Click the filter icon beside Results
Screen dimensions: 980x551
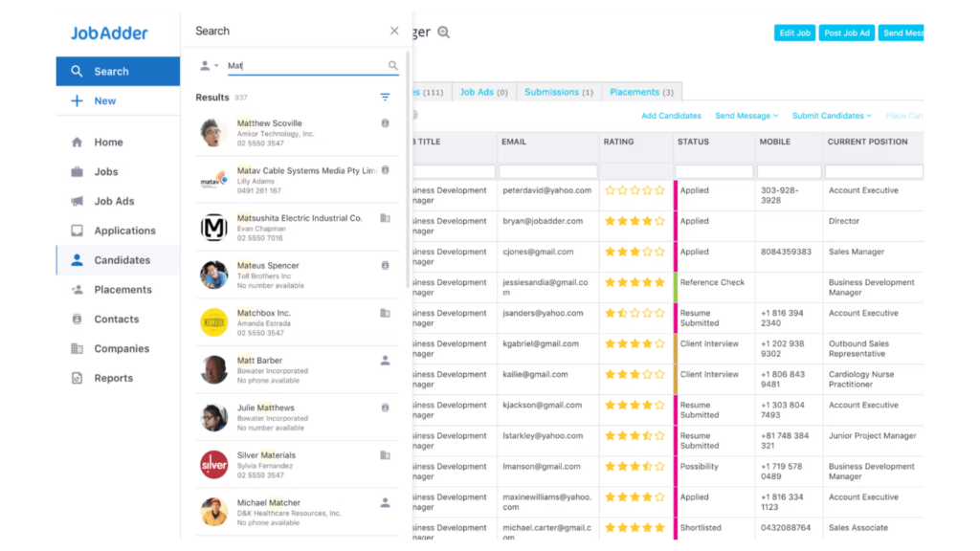385,98
